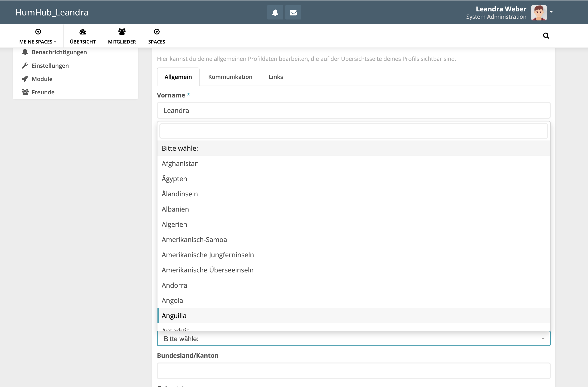Go to the Mitglieder people icon
Viewport: 588px width, 387px height.
click(x=122, y=32)
